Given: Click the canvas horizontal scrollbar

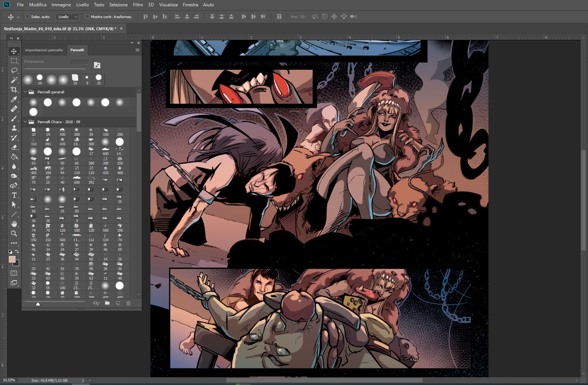Looking at the screenshot, I should 324,380.
